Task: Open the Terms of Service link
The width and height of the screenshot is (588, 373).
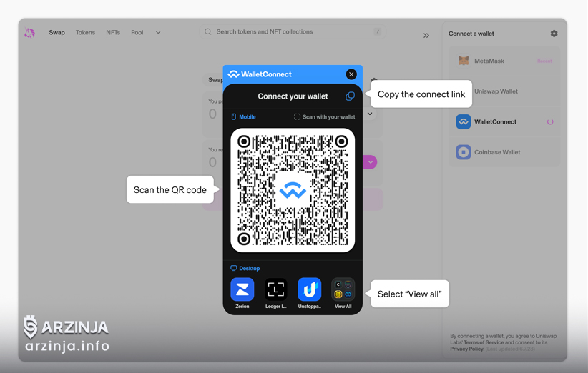Action: [484, 342]
